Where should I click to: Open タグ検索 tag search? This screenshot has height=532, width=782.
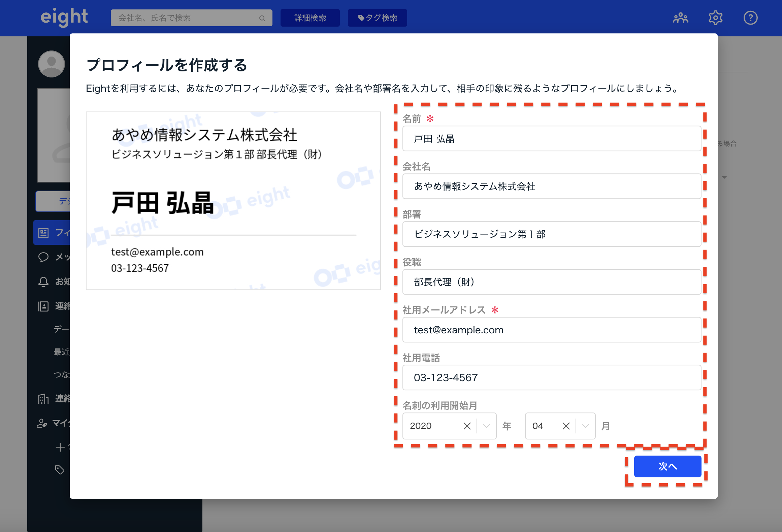pyautogui.click(x=377, y=18)
